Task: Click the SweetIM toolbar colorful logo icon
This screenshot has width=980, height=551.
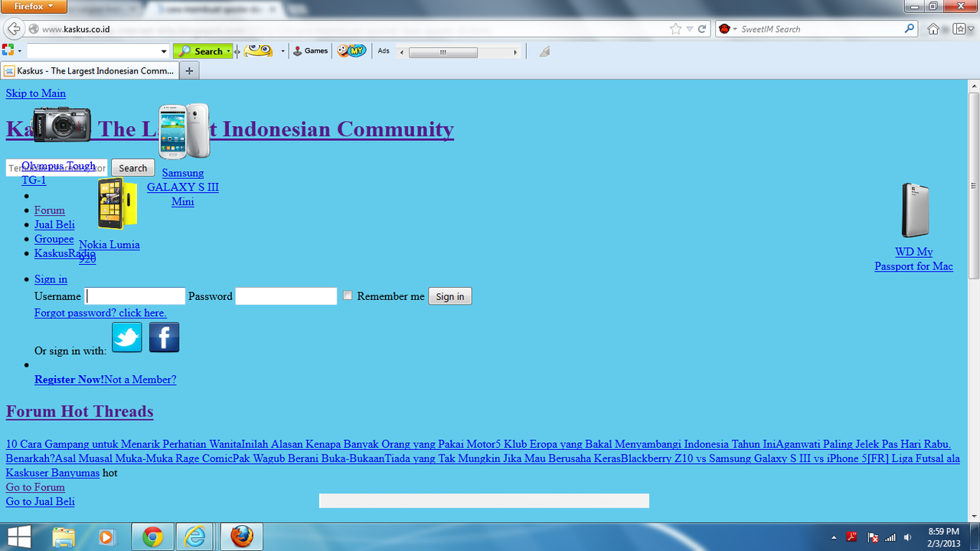Action: click(8, 51)
